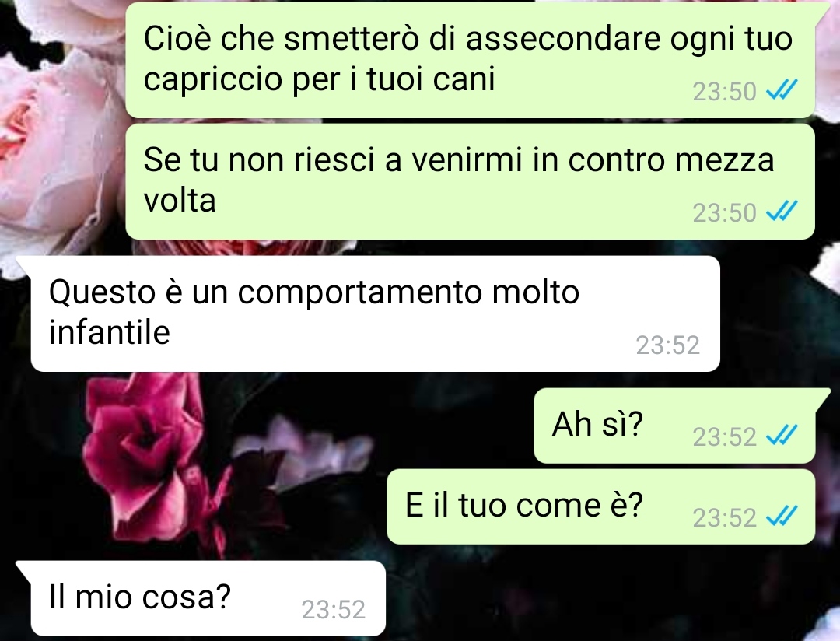
Task: Select the 'Questo è un comportamento molto infantile' bubble
Action: [375, 313]
